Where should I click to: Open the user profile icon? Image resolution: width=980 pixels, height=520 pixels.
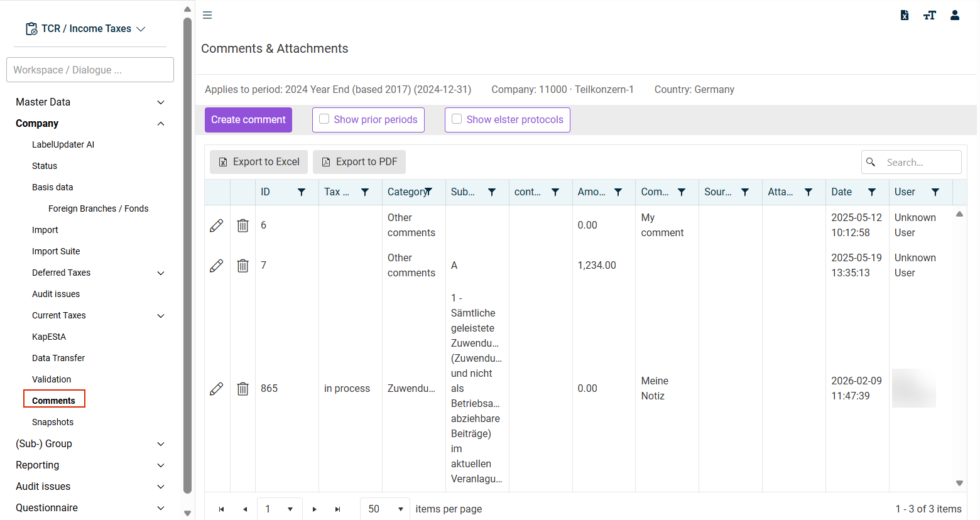pyautogui.click(x=955, y=15)
